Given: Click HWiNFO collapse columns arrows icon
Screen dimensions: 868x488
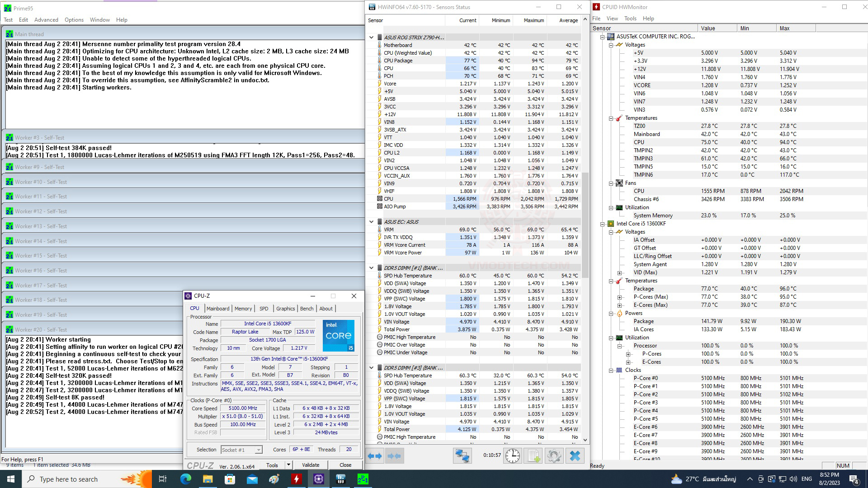Looking at the screenshot, I should [x=394, y=456].
